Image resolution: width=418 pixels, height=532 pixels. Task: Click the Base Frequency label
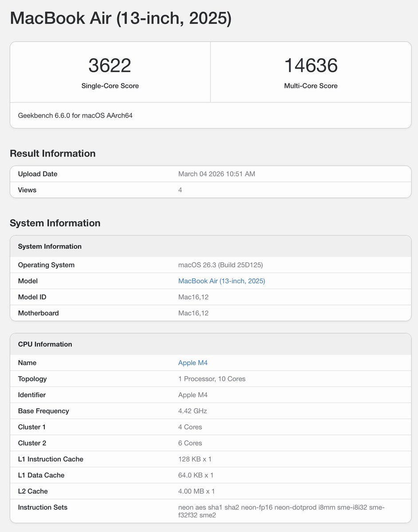coord(43,411)
